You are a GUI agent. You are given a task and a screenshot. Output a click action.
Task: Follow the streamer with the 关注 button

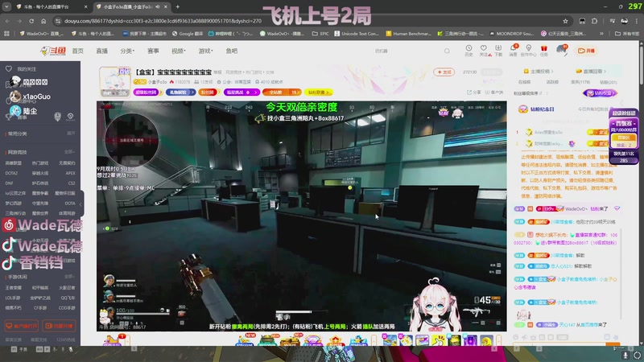click(444, 72)
